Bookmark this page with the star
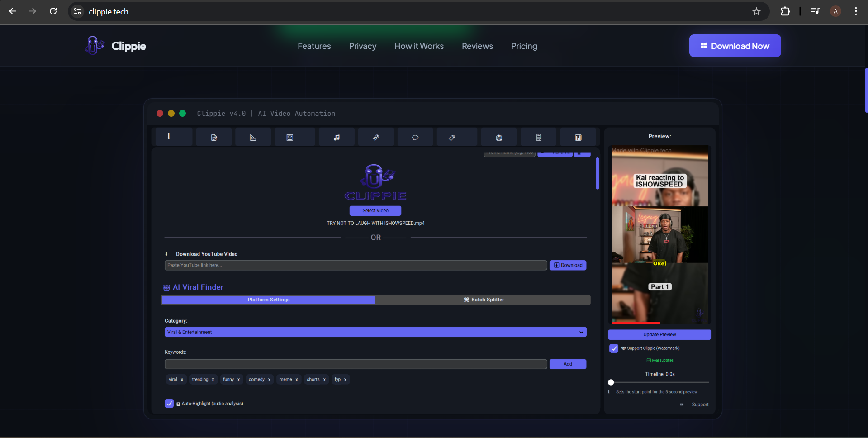Screen dimensions: 868x438 point(756,11)
